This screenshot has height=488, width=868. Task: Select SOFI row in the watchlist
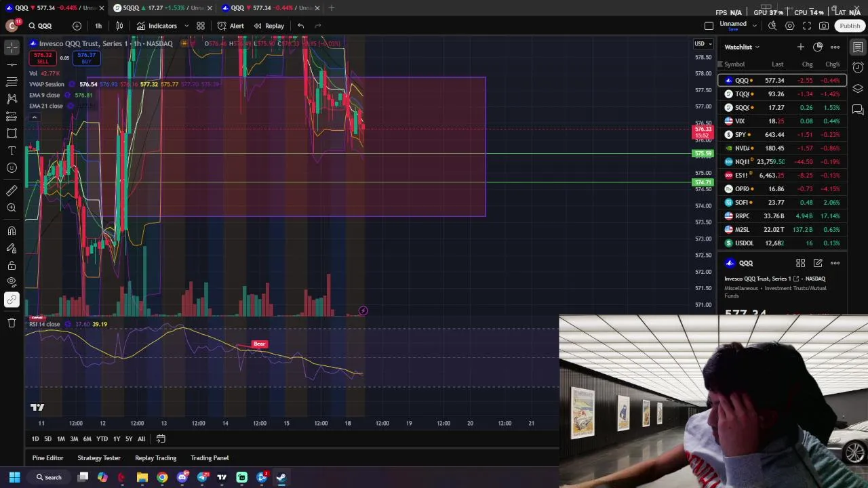(783, 203)
